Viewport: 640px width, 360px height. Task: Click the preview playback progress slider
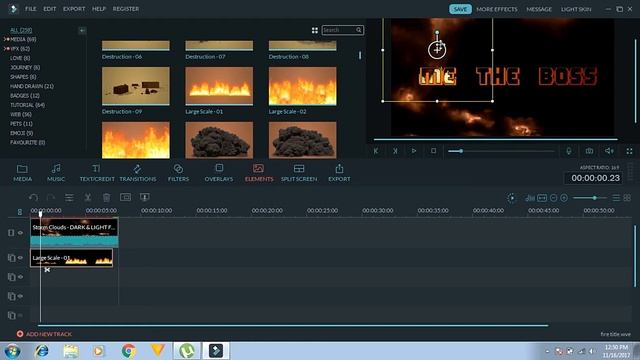coord(501,151)
